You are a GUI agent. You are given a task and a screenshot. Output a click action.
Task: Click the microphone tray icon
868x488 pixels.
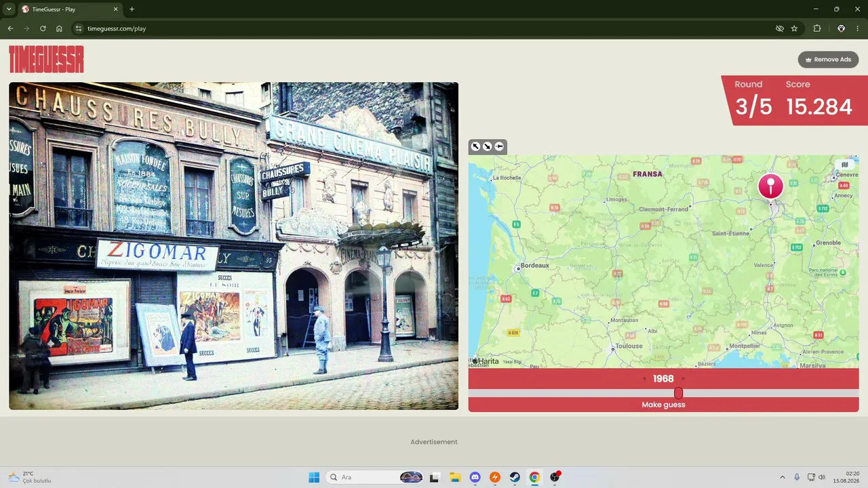pos(797,477)
